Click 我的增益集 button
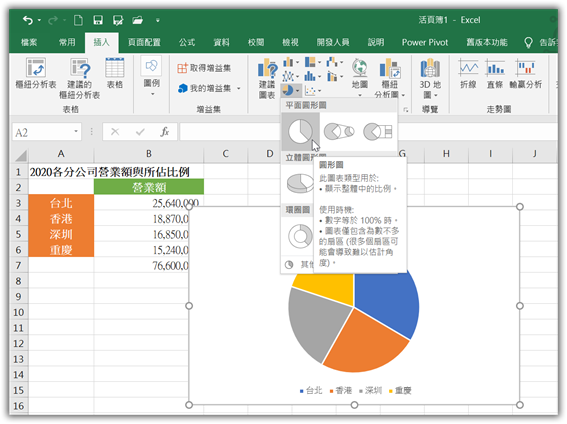 [x=205, y=88]
